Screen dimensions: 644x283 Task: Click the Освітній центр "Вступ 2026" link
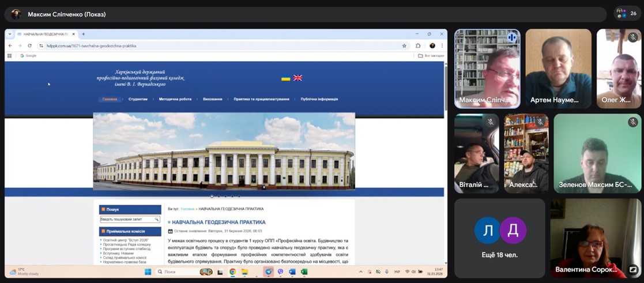coord(126,240)
